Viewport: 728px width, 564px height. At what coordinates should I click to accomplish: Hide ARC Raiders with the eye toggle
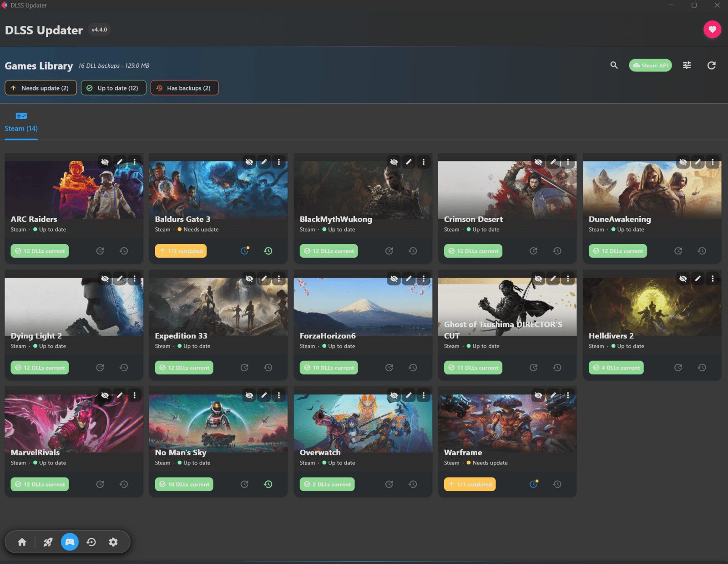coord(105,161)
